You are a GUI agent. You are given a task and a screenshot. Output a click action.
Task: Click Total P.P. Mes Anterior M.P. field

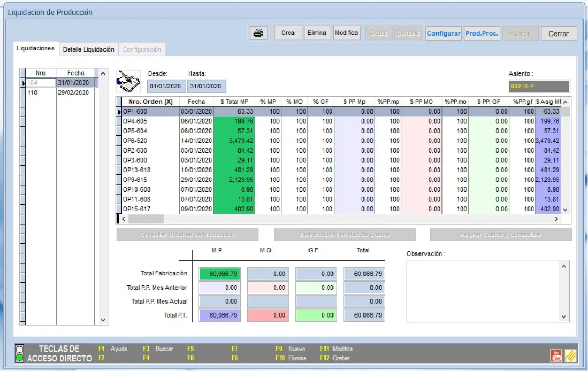220,288
